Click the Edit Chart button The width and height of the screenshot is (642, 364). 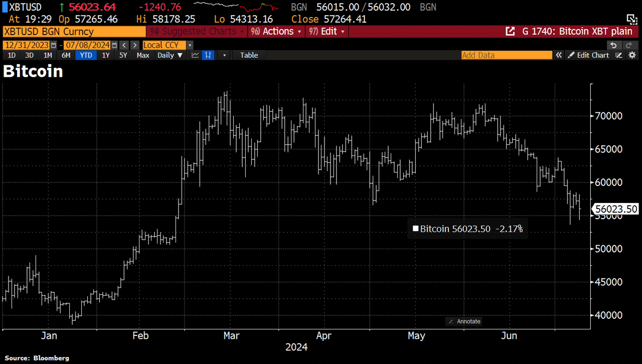tap(588, 55)
